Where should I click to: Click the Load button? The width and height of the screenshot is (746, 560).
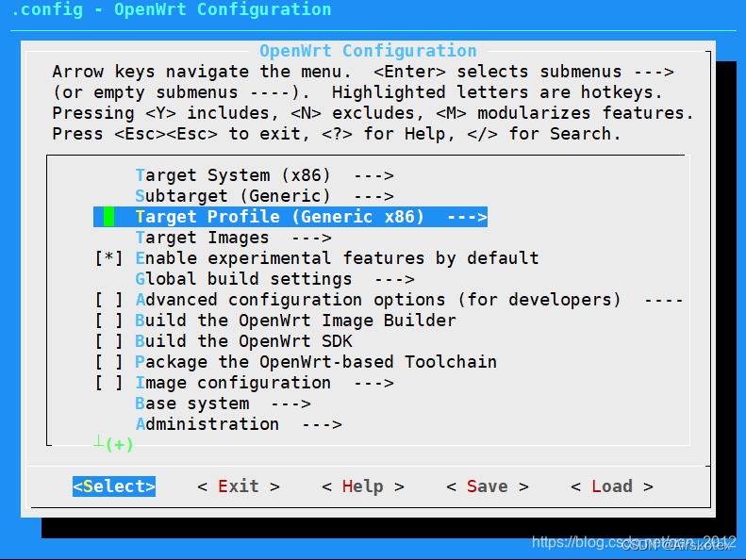[x=612, y=486]
